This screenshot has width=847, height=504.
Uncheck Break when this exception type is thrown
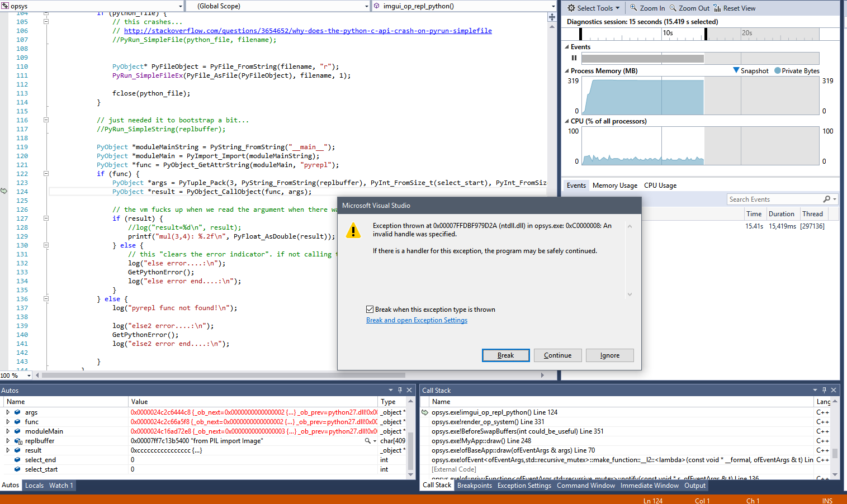pyautogui.click(x=370, y=309)
